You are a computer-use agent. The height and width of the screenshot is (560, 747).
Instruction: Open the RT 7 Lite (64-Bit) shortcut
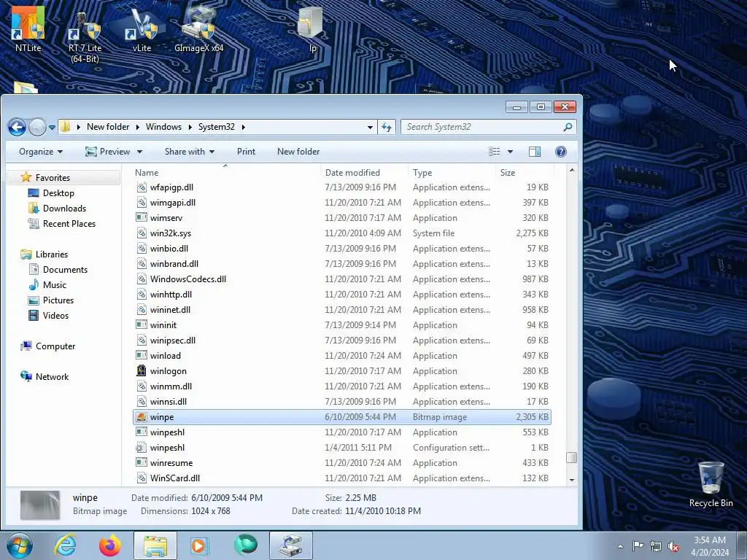pos(85,36)
